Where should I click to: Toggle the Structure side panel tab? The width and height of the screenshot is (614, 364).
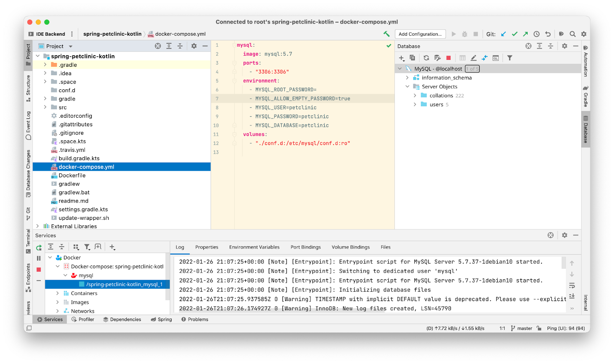point(28,87)
